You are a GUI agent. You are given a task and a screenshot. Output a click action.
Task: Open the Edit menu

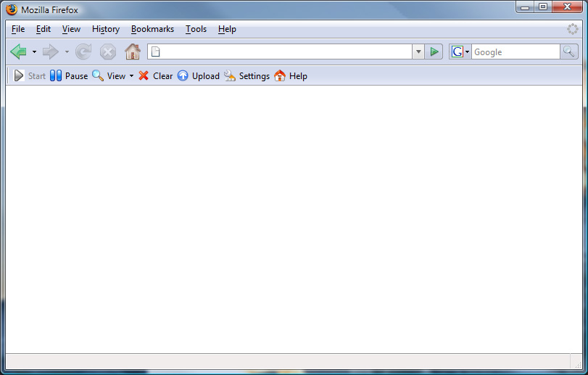click(43, 29)
